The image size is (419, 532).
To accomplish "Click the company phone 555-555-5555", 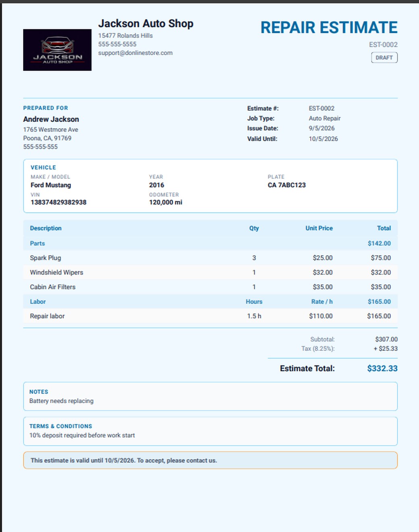I will (x=117, y=44).
